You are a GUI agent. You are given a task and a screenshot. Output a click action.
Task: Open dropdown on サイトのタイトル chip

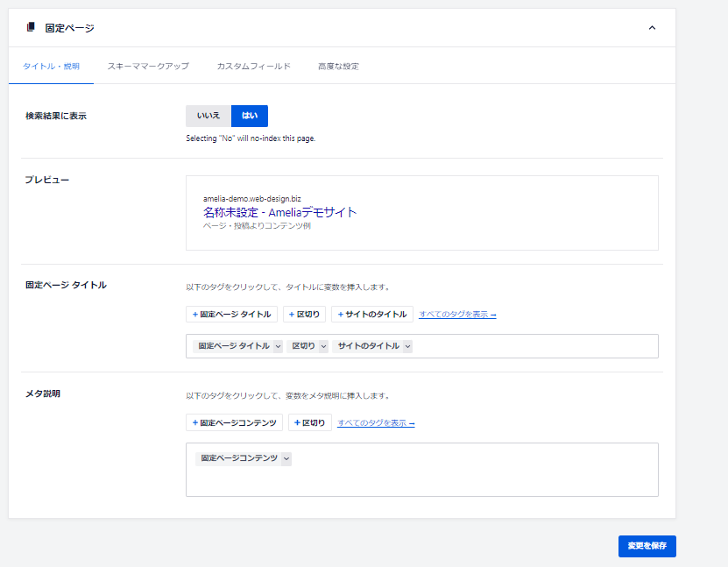407,347
